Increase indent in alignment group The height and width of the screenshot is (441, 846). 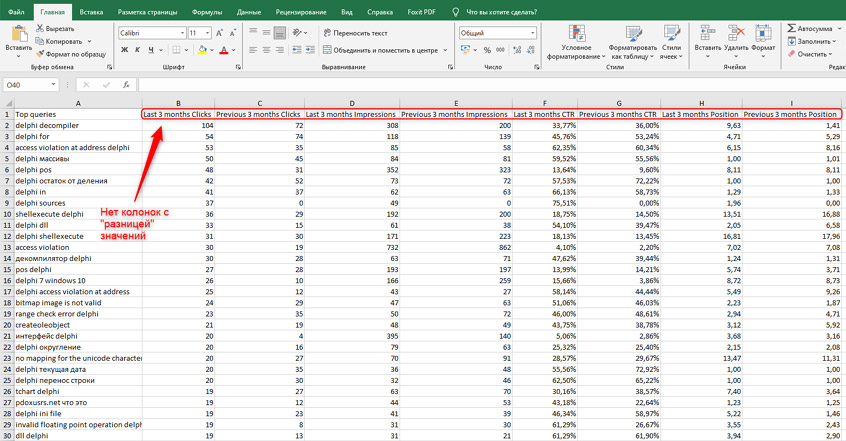tap(310, 50)
